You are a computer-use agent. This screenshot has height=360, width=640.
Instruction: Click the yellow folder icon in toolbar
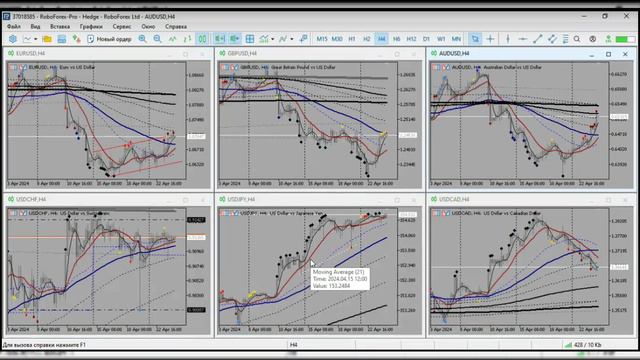[x=47, y=39]
